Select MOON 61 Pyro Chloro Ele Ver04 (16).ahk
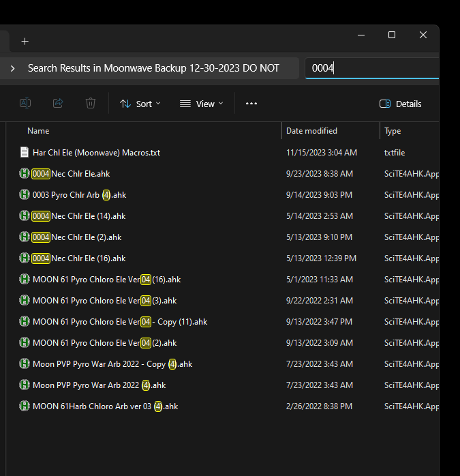460x476 pixels. (106, 280)
